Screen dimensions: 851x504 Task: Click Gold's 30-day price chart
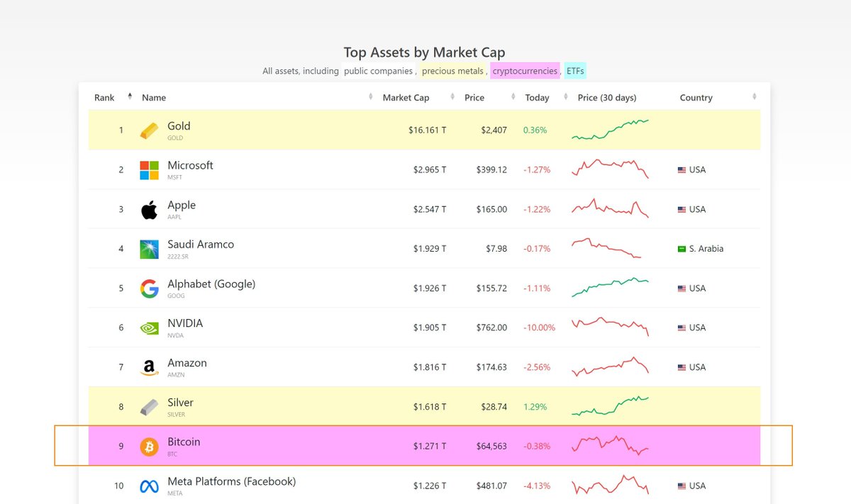point(610,130)
